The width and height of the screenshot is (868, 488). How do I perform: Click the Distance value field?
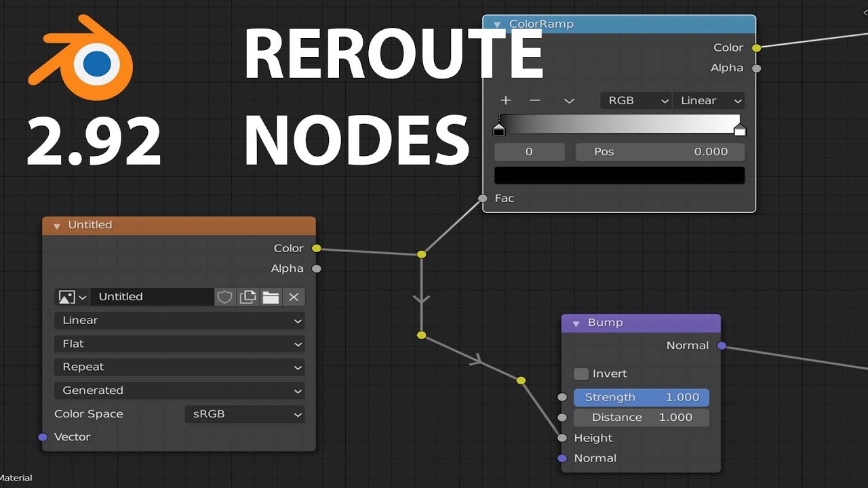642,417
